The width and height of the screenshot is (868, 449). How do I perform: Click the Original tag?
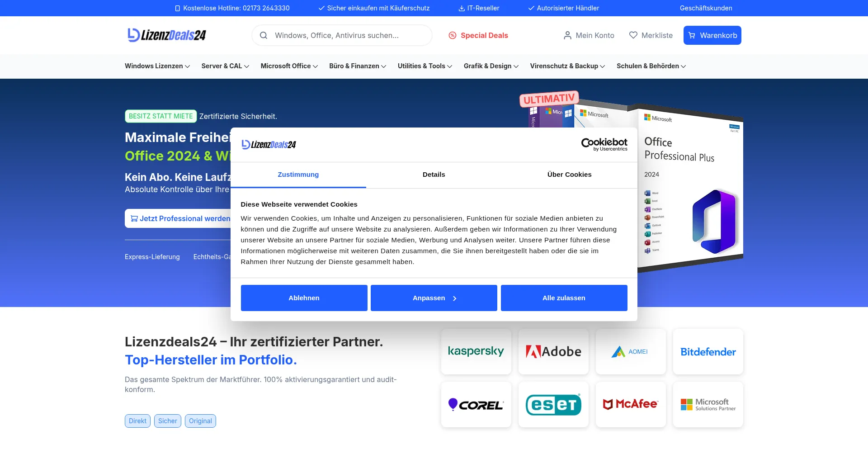(200, 421)
